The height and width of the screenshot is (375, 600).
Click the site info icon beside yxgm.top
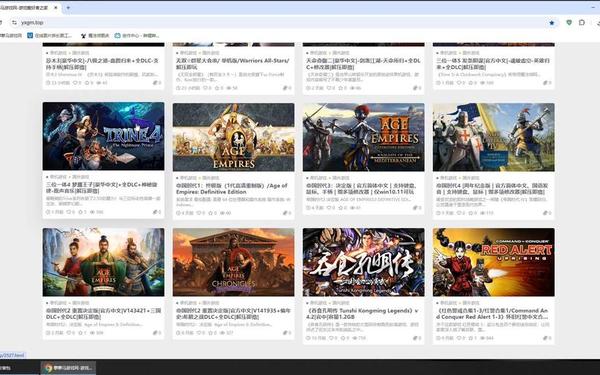tap(15, 23)
